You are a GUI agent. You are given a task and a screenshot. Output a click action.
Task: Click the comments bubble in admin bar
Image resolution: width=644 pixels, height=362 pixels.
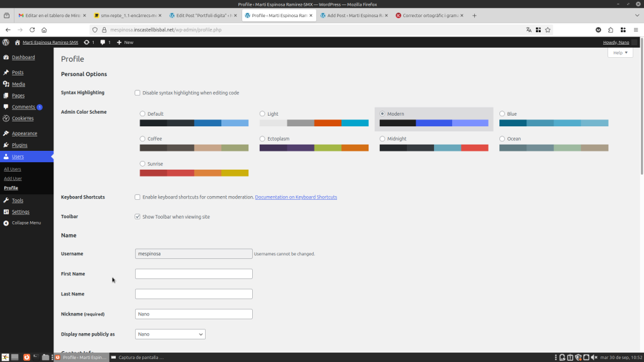tap(103, 42)
